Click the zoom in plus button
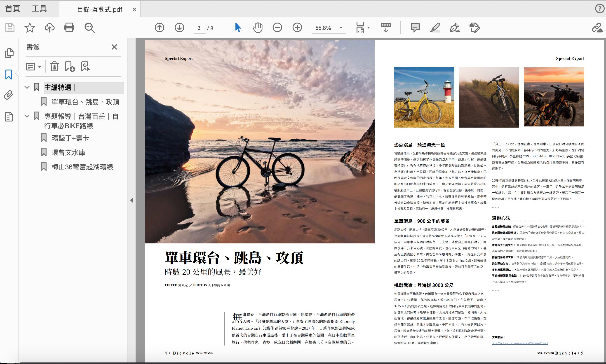Image resolution: width=606 pixels, height=364 pixels. click(297, 28)
